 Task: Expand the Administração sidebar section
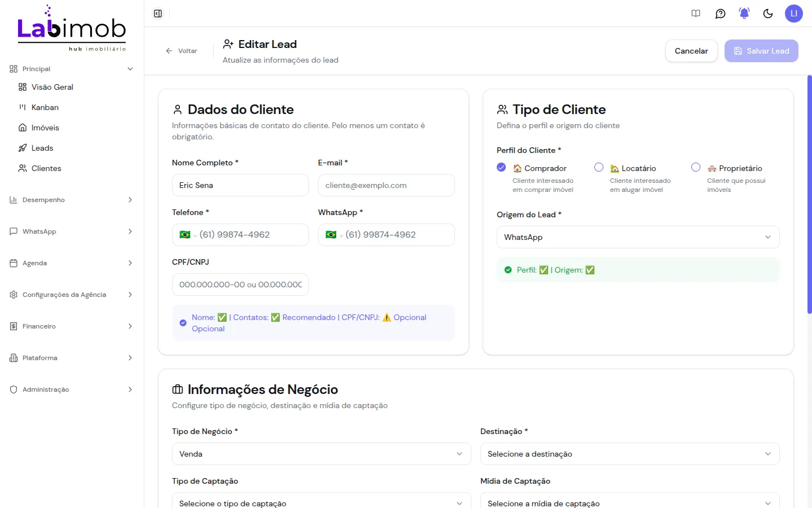[130, 389]
